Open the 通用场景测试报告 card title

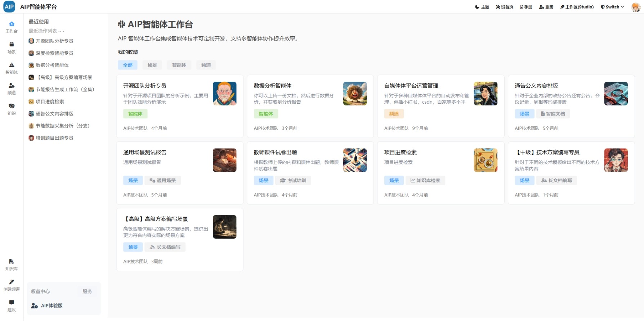145,153
